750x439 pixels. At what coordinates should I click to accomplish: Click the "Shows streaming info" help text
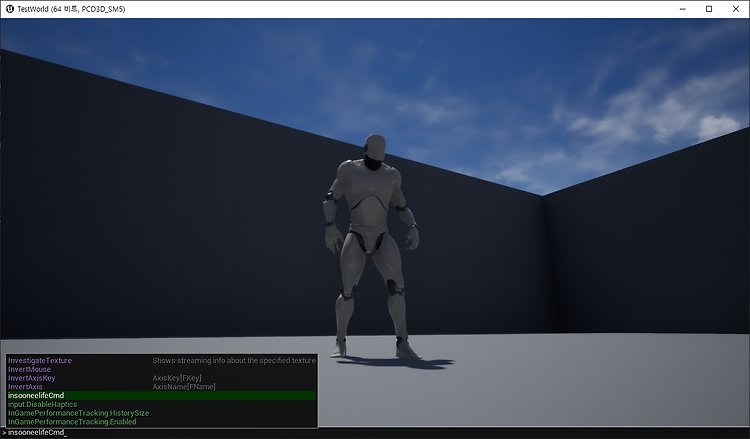pos(234,361)
